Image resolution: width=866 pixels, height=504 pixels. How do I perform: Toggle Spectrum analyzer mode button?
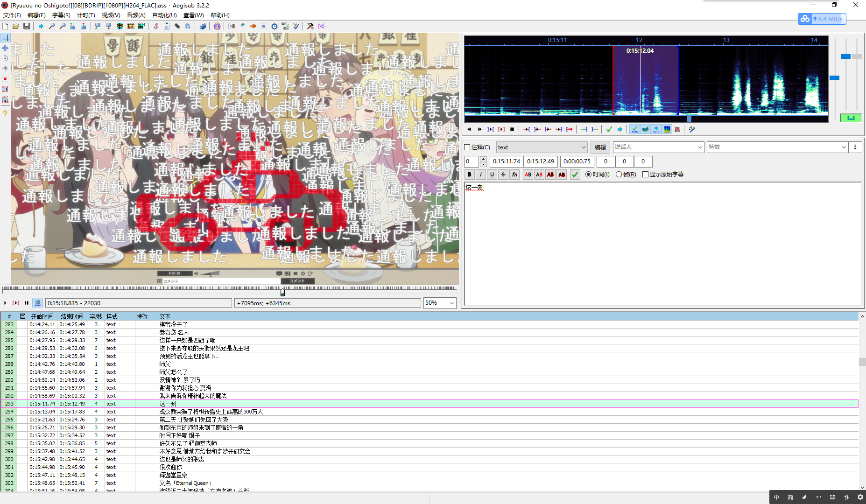tap(667, 129)
